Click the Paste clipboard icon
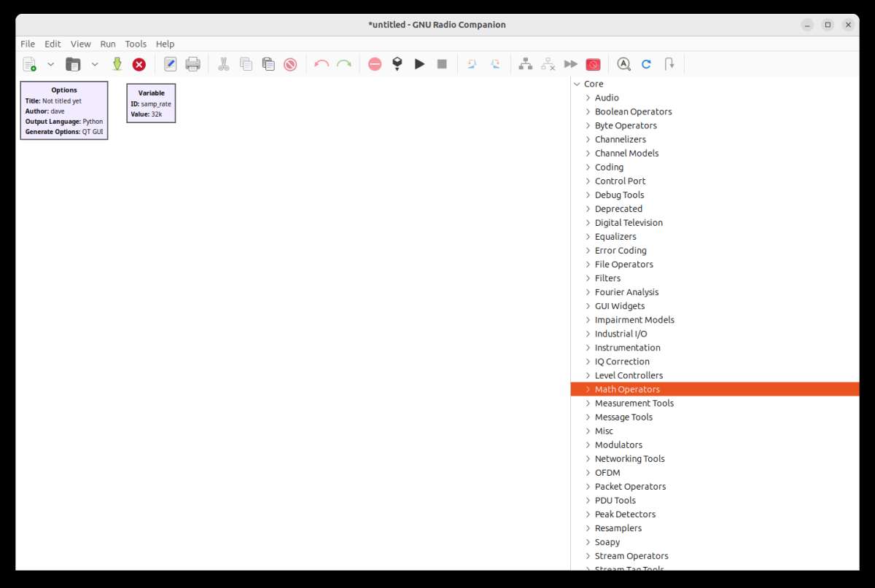This screenshot has width=875, height=588. pyautogui.click(x=268, y=64)
